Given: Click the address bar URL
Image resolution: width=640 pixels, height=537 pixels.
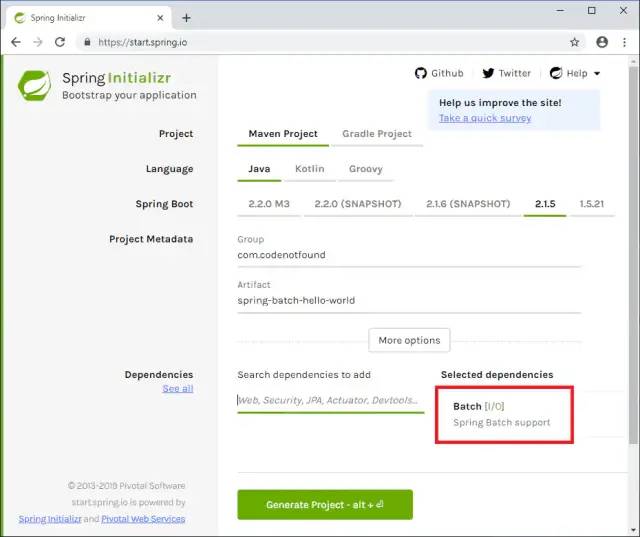Looking at the screenshot, I should point(142,42).
